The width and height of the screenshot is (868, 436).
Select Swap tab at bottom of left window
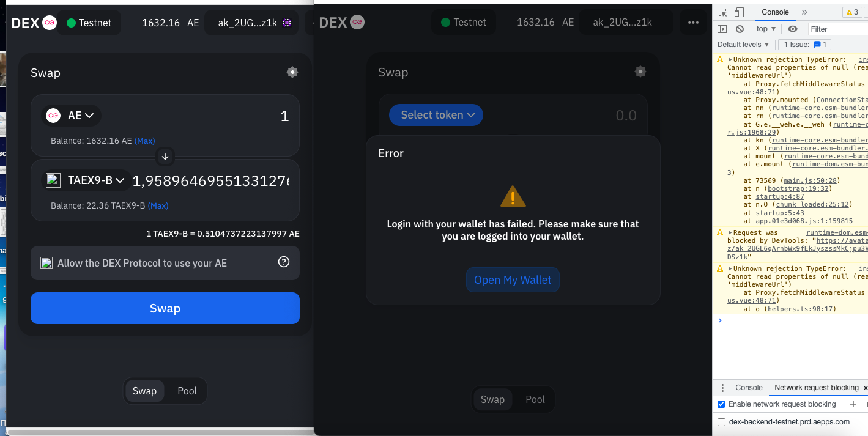coord(145,391)
